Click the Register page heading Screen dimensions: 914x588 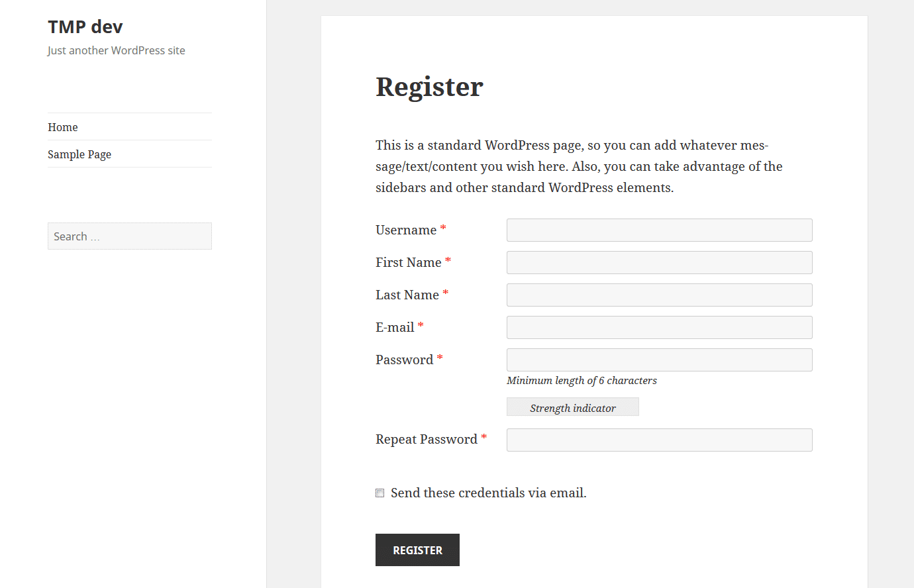429,86
